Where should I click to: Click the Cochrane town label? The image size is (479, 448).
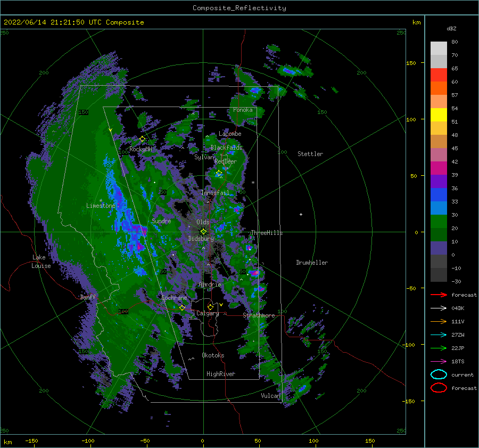click(174, 298)
